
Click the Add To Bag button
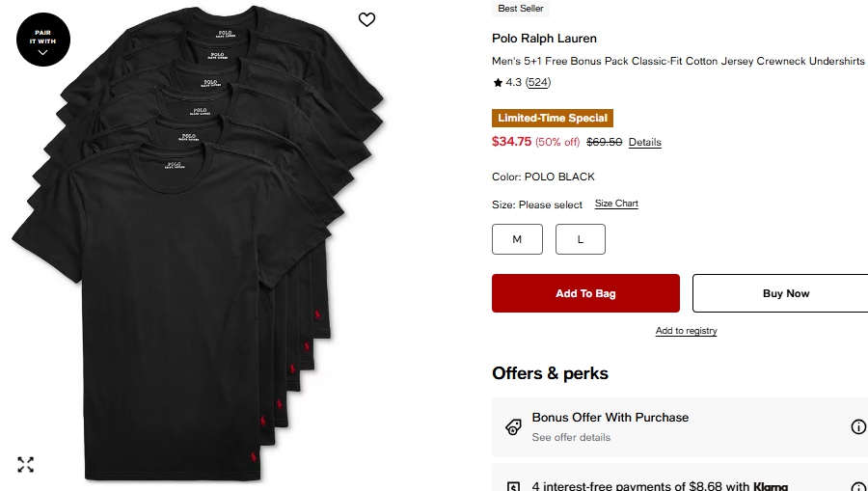coord(585,293)
